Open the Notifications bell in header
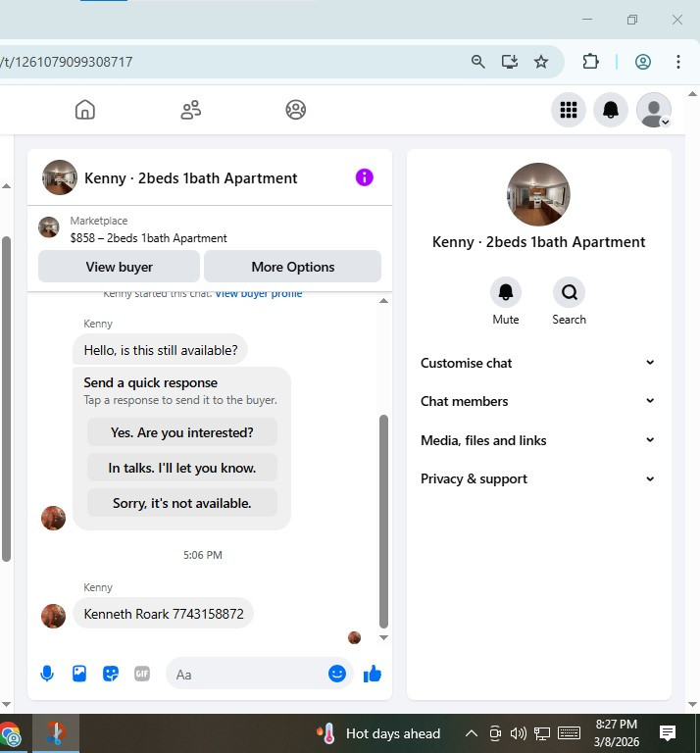 coord(611,110)
